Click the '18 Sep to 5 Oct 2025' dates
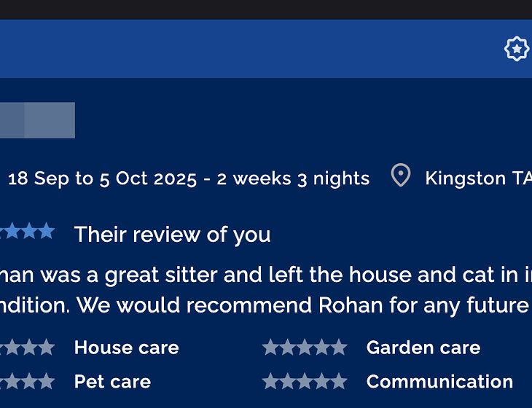532x408 pixels. click(102, 178)
